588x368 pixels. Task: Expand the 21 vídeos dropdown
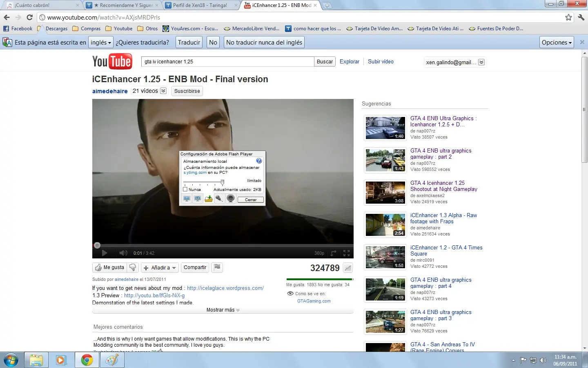tap(163, 91)
